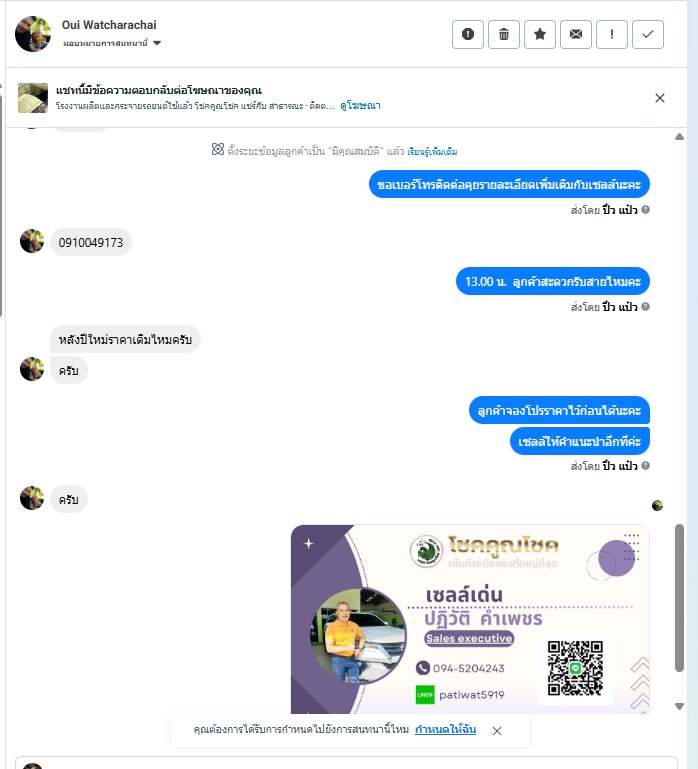Click the scroll down arrow of chat
This screenshot has height=769, width=698.
click(679, 706)
